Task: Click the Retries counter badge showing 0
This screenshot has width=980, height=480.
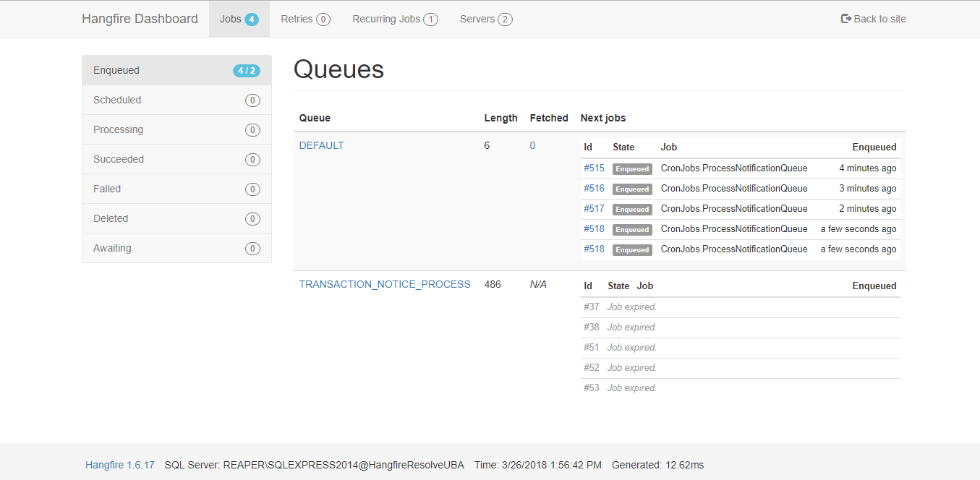Action: (323, 20)
